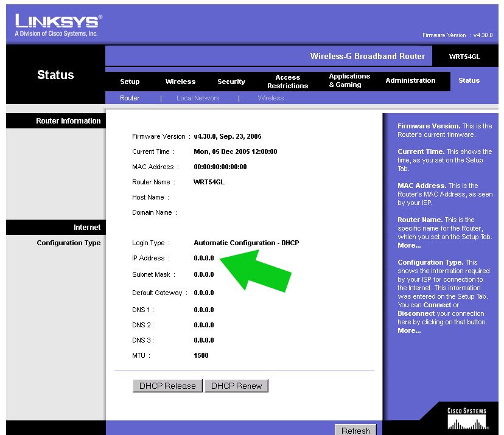Image resolution: width=504 pixels, height=435 pixels.
Task: Click the DHCP Release button
Action: point(167,386)
